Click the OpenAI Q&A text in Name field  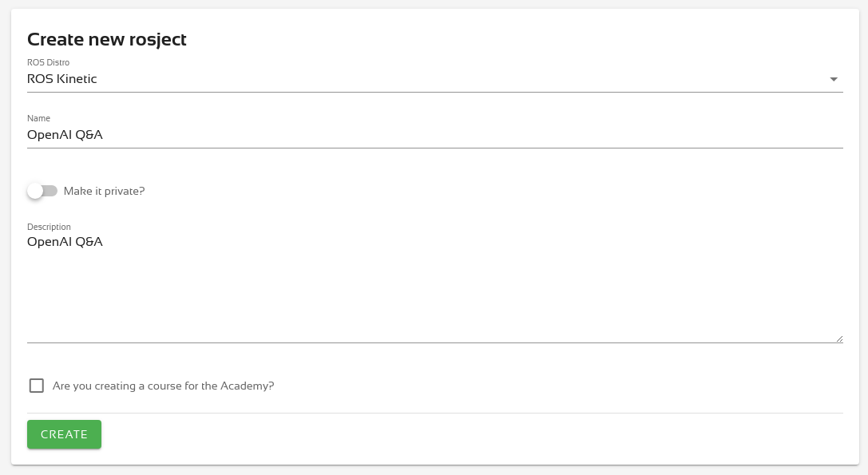(x=65, y=135)
